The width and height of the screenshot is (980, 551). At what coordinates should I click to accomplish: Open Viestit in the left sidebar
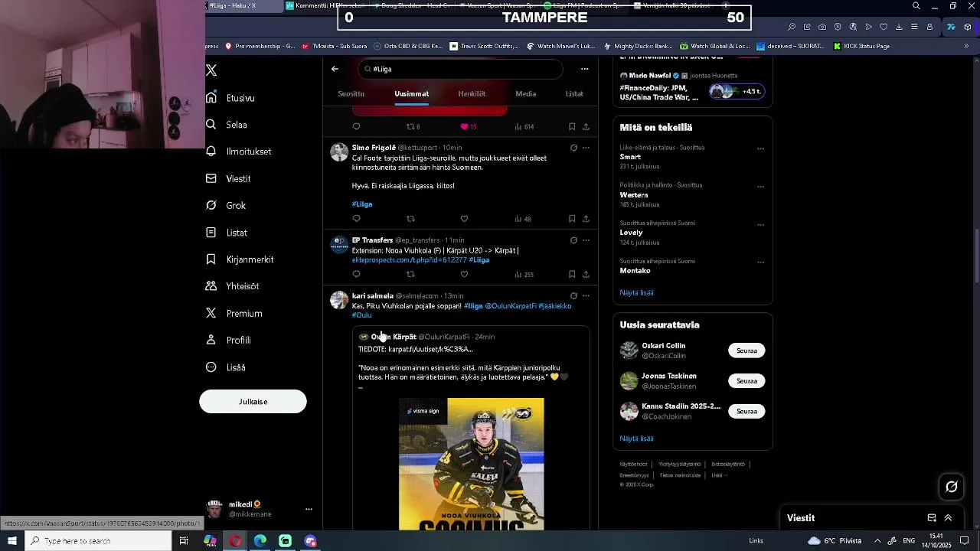228,178
